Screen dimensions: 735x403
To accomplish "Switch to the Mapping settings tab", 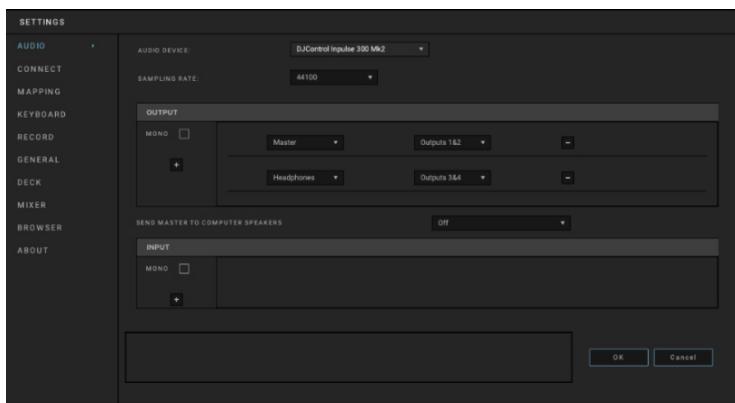I will coord(39,92).
